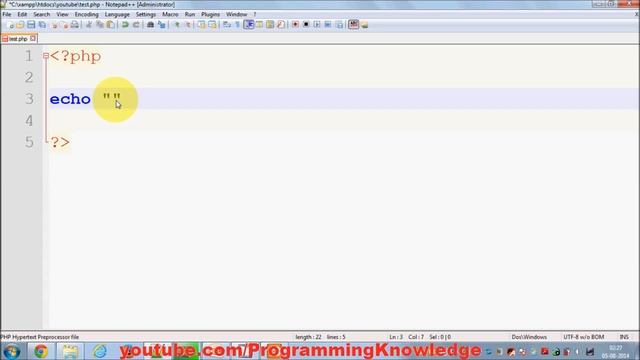This screenshot has height=360, width=640.
Task: Toggle the INS insert mode indicator
Action: (624, 337)
